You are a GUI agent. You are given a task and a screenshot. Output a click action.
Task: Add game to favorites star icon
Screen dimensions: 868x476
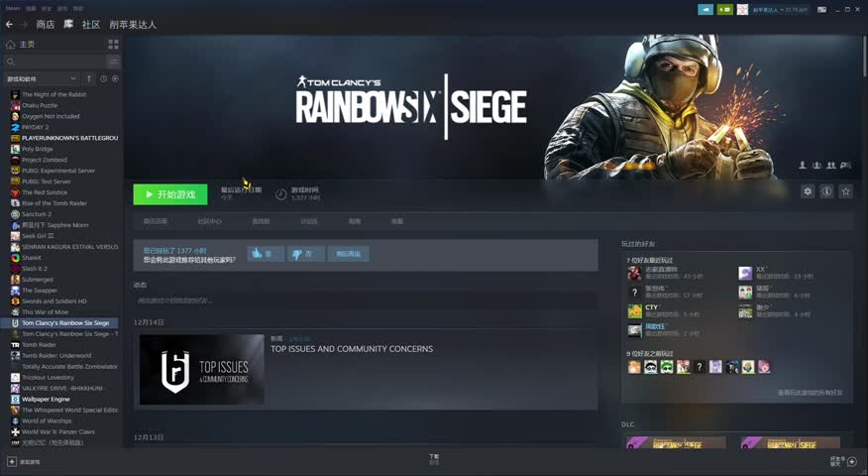tap(845, 191)
